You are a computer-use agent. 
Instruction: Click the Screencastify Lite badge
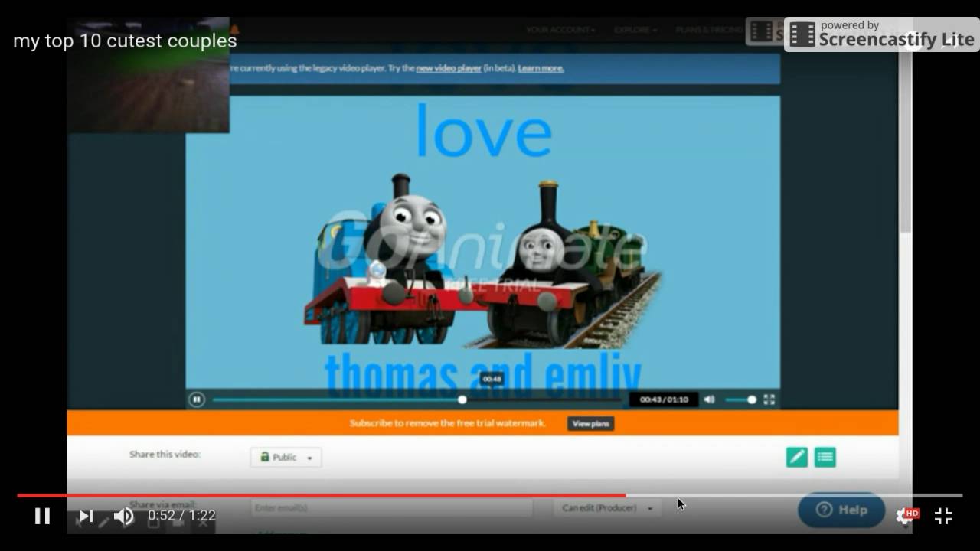(x=881, y=34)
